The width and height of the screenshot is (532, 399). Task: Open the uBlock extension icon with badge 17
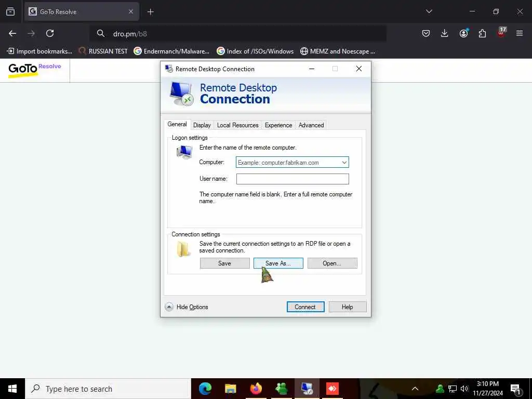click(x=501, y=33)
